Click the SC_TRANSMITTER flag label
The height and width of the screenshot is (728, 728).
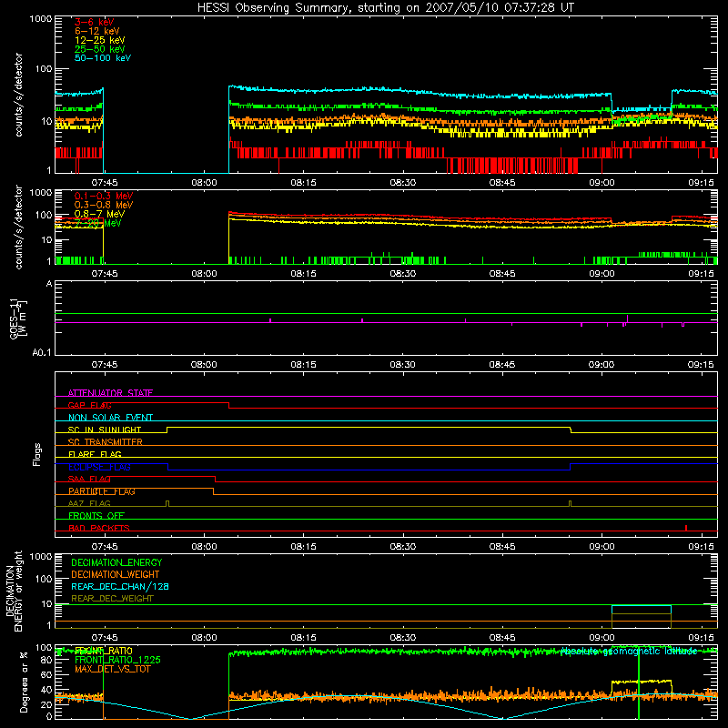(106, 441)
